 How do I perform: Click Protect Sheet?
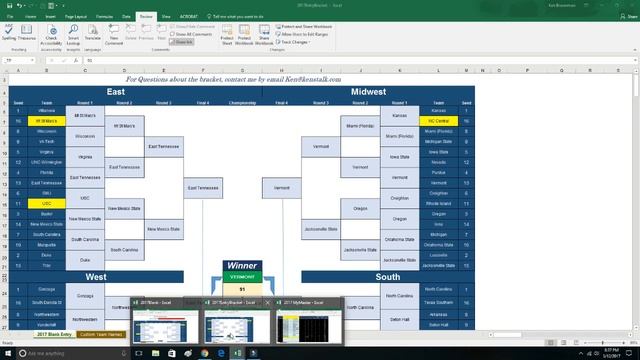click(227, 35)
